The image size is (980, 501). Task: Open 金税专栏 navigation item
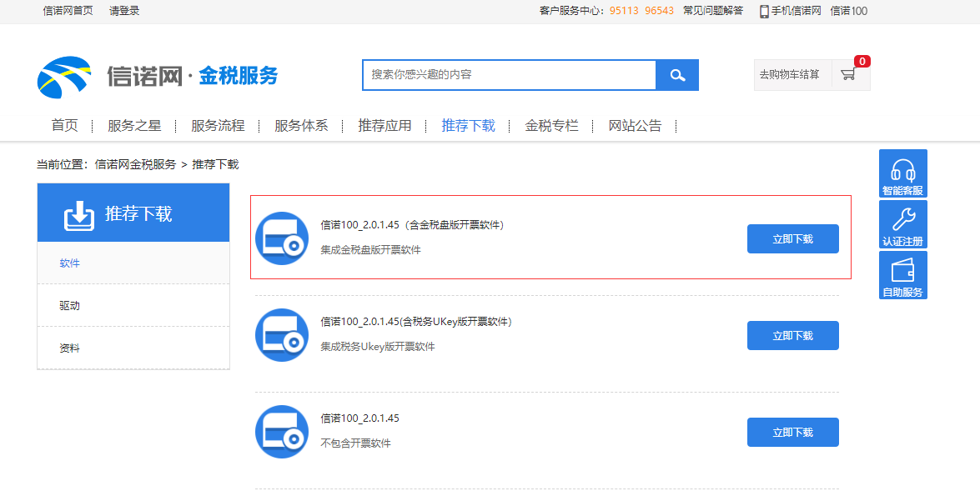[551, 126]
